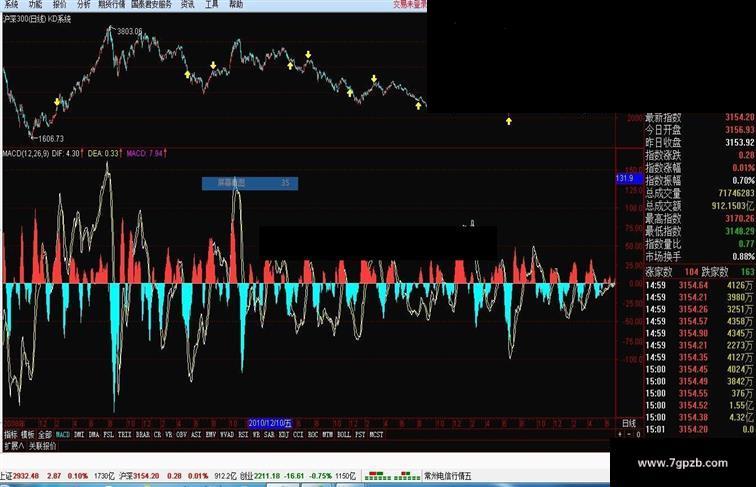Click the 昨日收盘 row in quote panel
Screen dimensions: 756x487
(x=700, y=142)
